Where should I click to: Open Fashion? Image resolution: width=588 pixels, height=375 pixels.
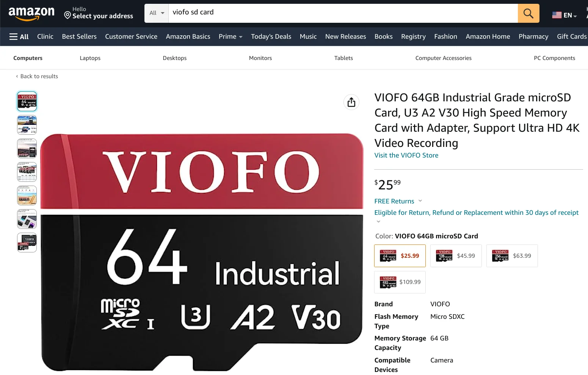(x=446, y=36)
